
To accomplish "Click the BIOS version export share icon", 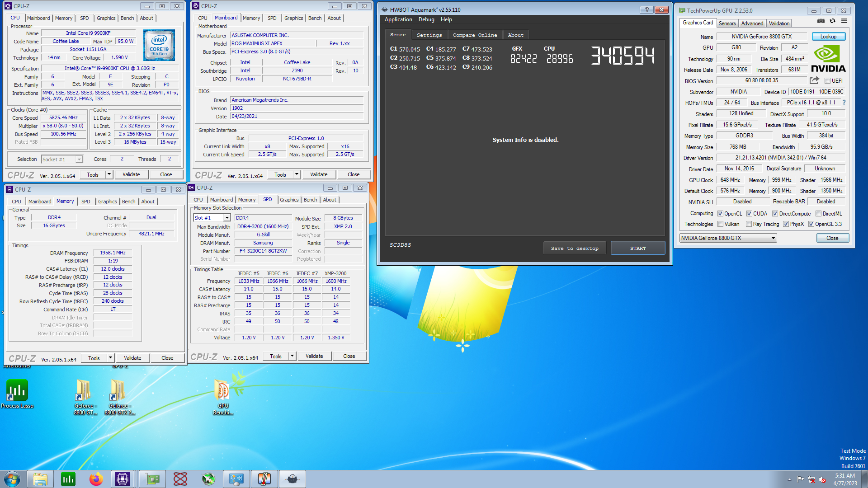I will tap(814, 80).
